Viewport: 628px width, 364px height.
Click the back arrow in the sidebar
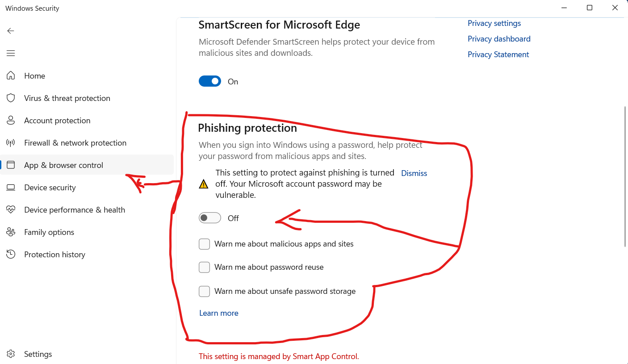point(11,30)
